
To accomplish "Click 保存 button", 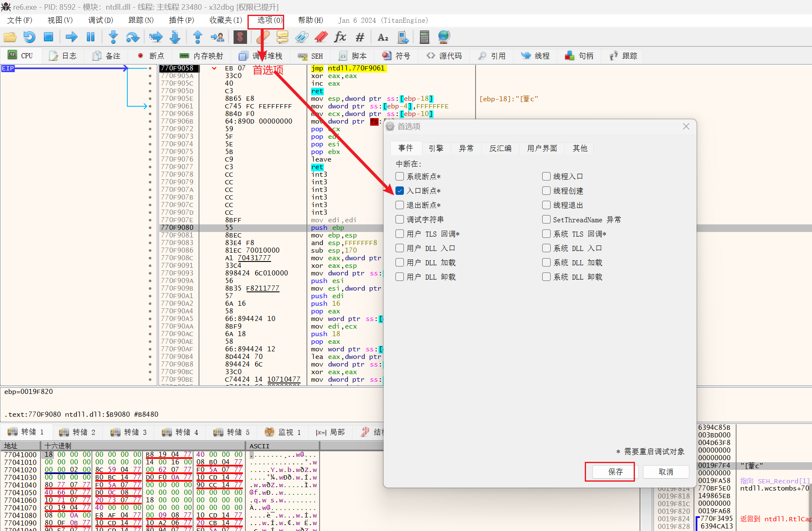I will coord(615,472).
